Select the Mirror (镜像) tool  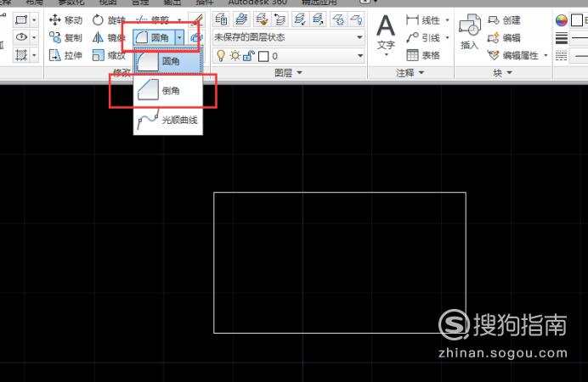click(109, 37)
